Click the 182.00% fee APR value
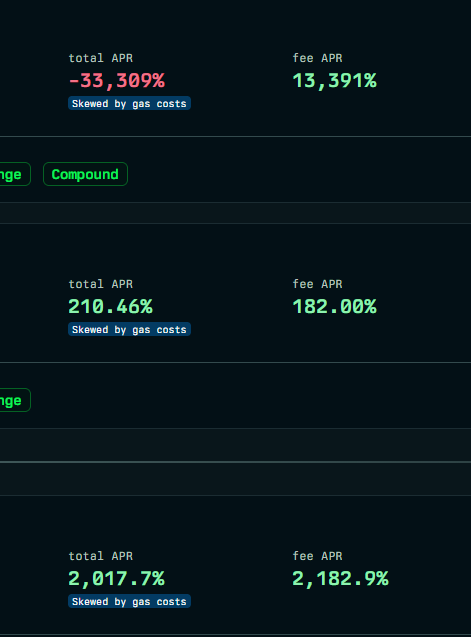The image size is (471, 637). click(334, 306)
